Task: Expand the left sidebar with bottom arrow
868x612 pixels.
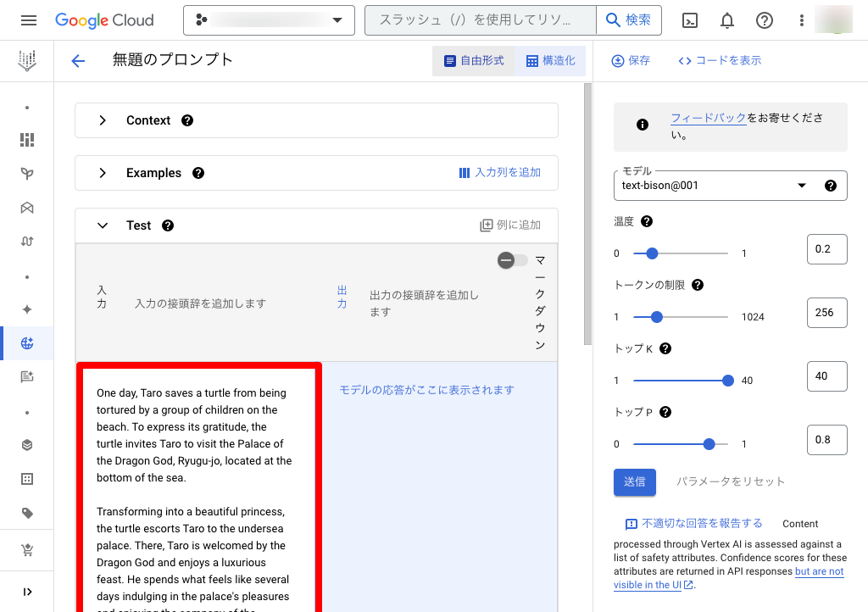Action: pyautogui.click(x=27, y=592)
